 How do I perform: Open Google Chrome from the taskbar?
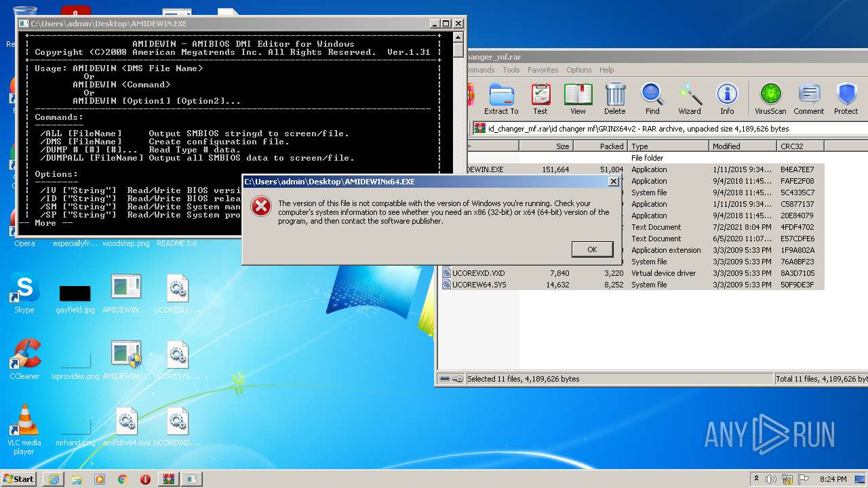pos(123,479)
